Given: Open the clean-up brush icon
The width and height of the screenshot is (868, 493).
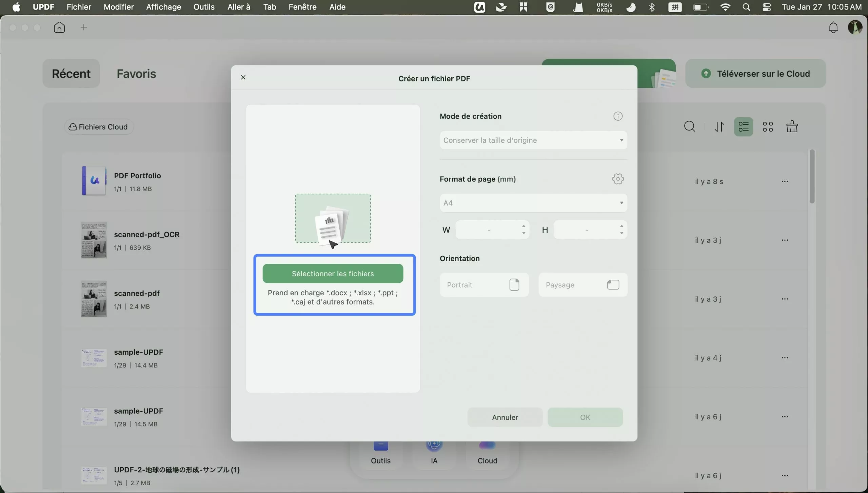Looking at the screenshot, I should click(x=792, y=126).
